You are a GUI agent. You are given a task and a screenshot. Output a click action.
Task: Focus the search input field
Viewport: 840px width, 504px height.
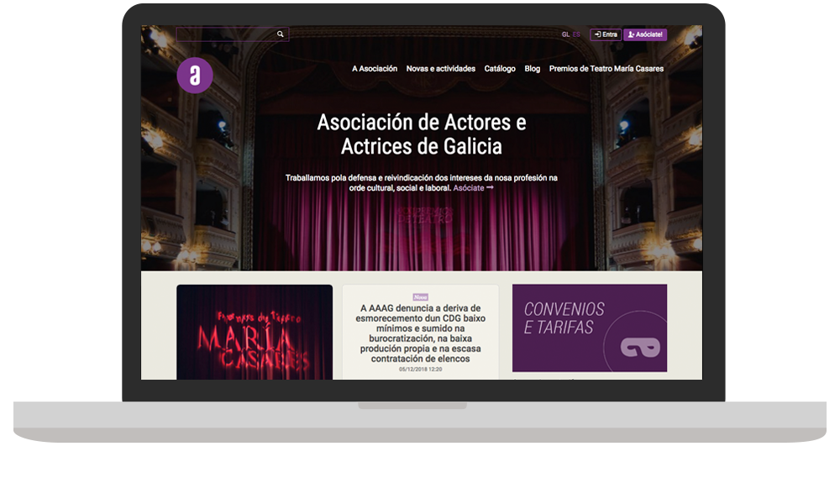click(233, 34)
